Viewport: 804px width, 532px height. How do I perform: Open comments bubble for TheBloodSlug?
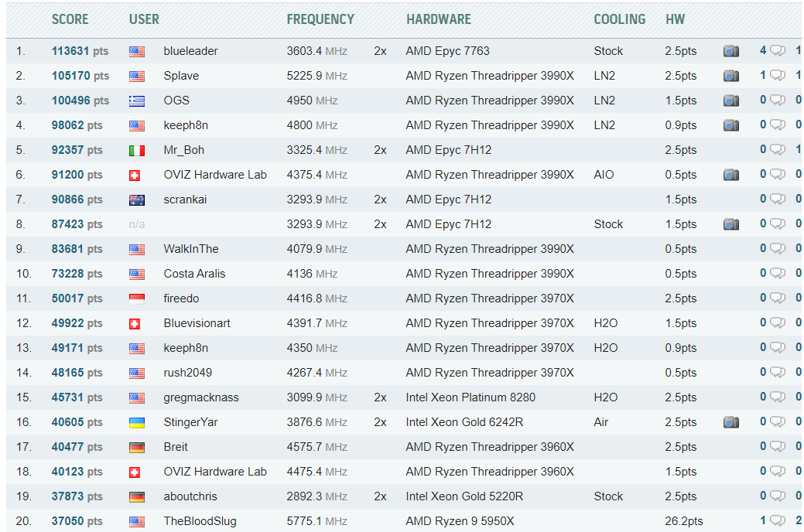click(x=777, y=521)
